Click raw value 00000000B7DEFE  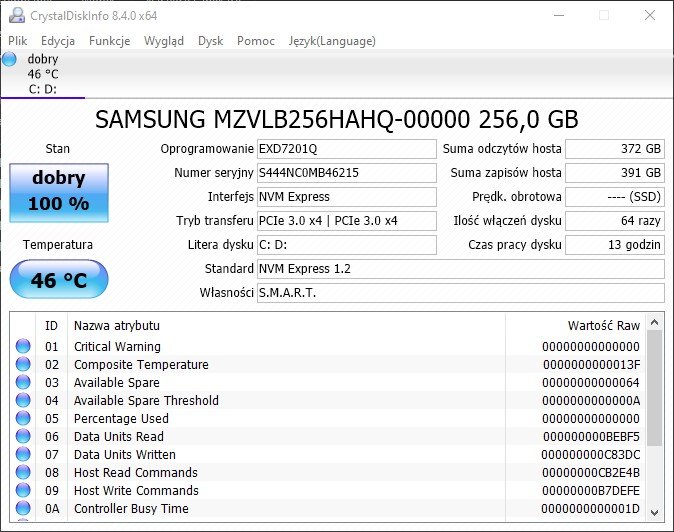pos(591,491)
